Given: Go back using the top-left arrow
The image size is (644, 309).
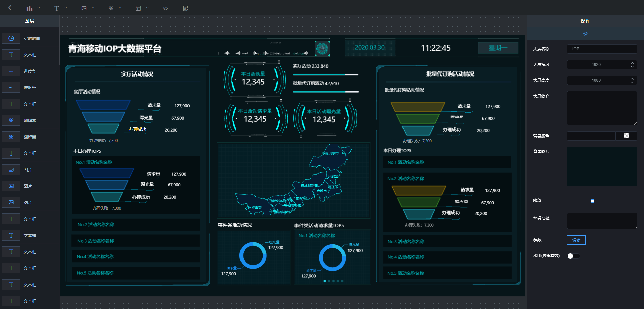Looking at the screenshot, I should pos(10,8).
